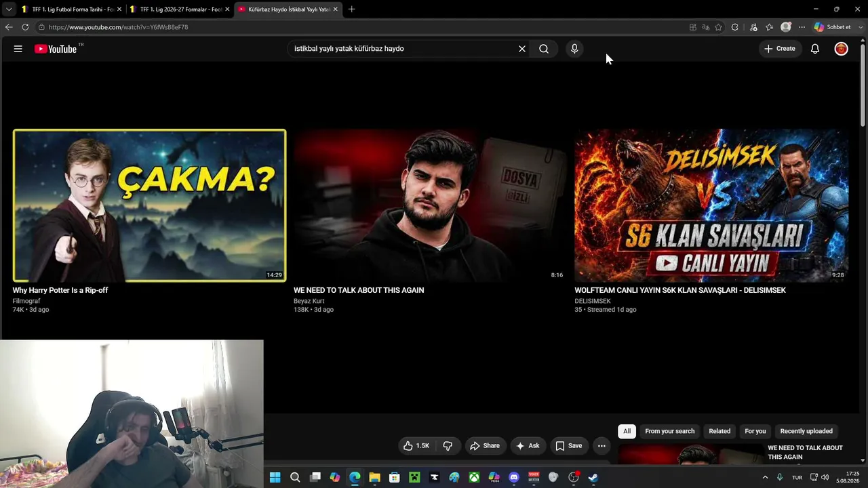Open Edge favorites list
The height and width of the screenshot is (488, 868).
[x=770, y=27]
